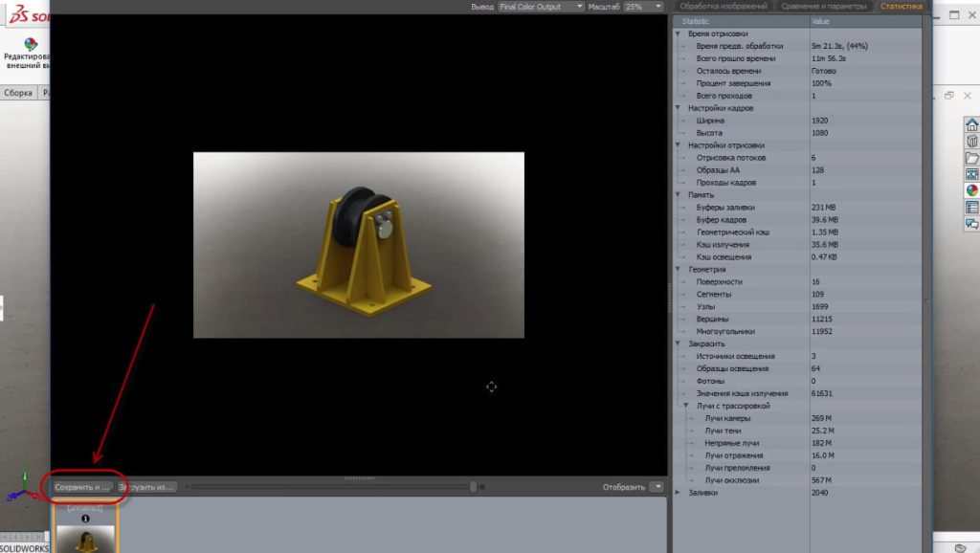Switch to the Сравнение и параметры tab
Viewport: 980px width, 553px height.
coord(824,7)
